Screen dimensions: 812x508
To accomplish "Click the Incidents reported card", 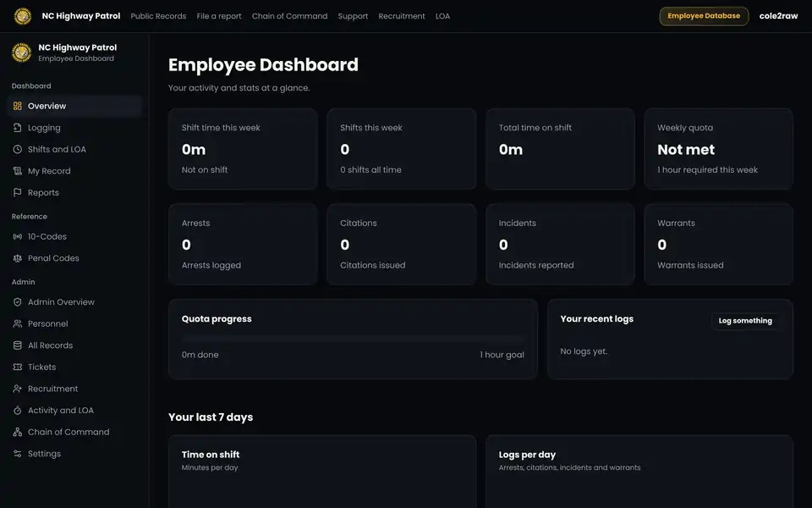I will coord(560,244).
